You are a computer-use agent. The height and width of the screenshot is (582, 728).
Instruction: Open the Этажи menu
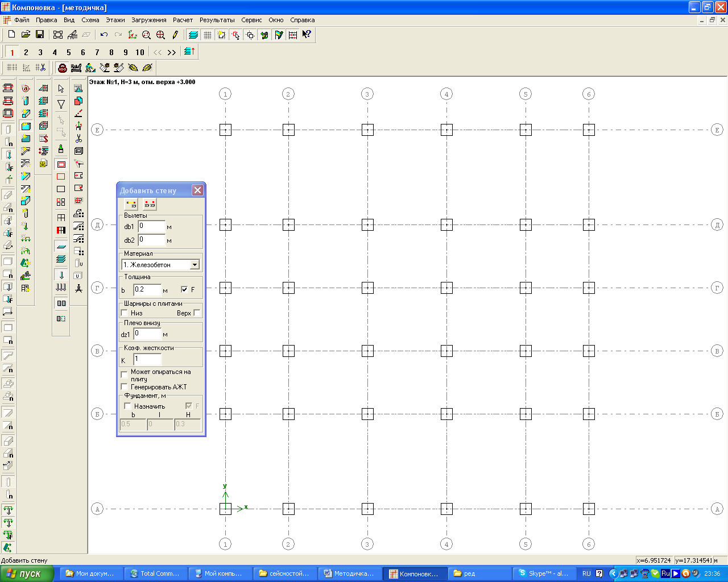(115, 20)
